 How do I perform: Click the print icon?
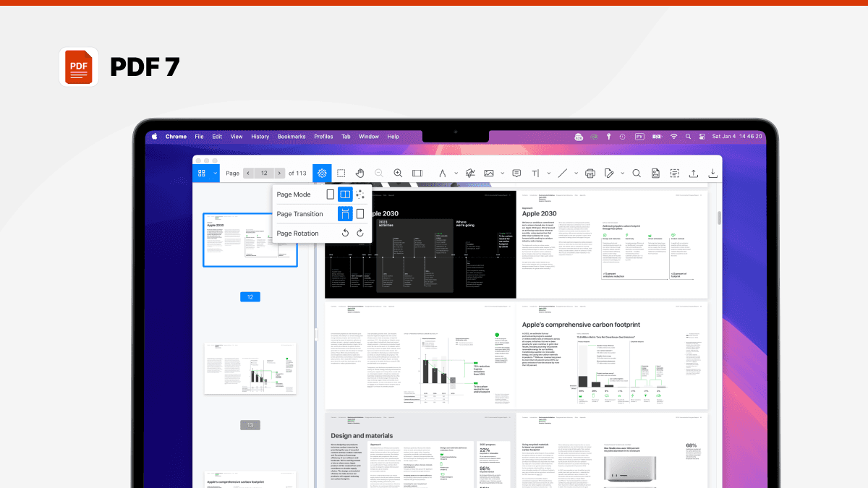tap(590, 174)
